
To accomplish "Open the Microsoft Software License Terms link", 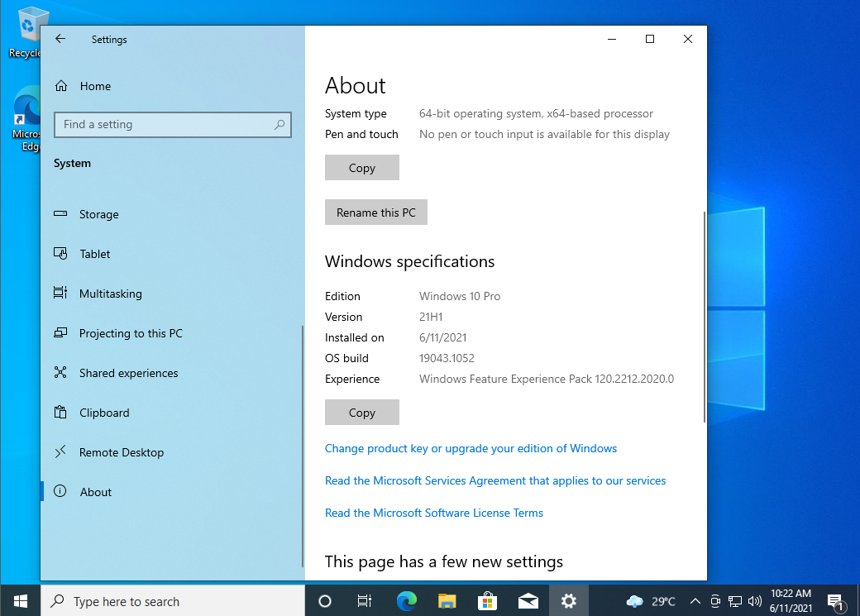I will [x=434, y=513].
